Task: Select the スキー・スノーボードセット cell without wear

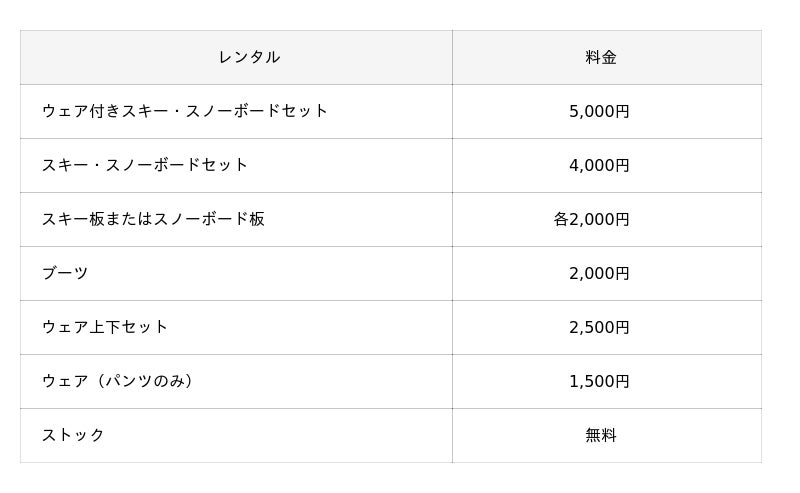Action: [145, 165]
